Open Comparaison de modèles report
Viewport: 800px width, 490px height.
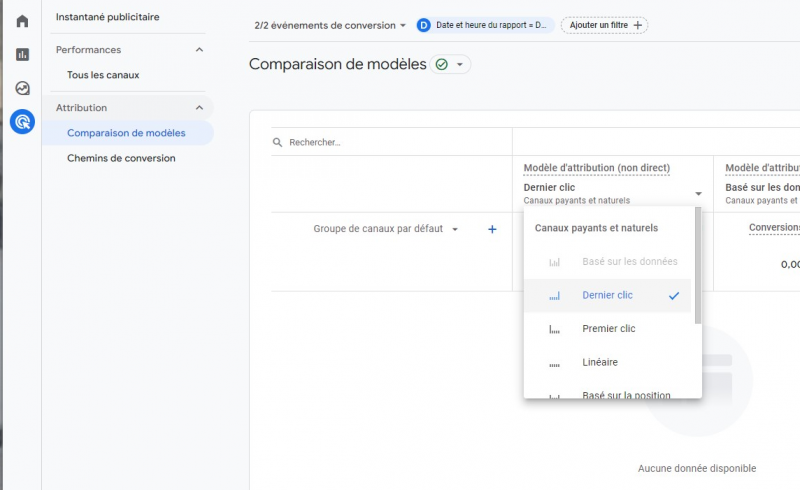point(127,133)
